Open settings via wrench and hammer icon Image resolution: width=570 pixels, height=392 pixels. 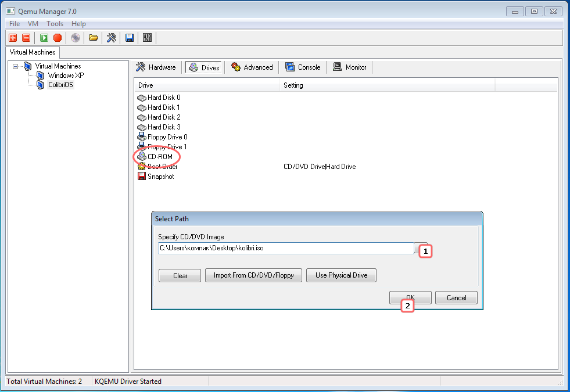111,38
